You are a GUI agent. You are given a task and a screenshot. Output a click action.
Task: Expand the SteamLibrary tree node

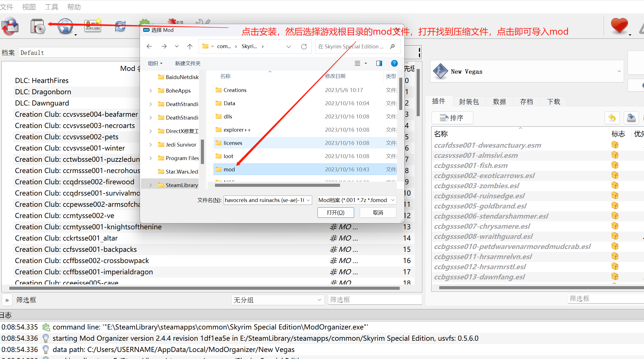(x=150, y=185)
